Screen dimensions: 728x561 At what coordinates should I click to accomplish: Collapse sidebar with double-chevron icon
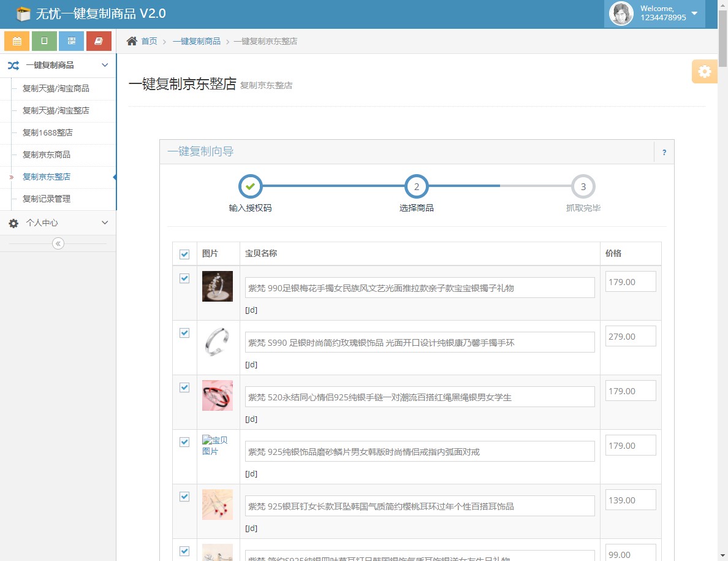point(58,243)
